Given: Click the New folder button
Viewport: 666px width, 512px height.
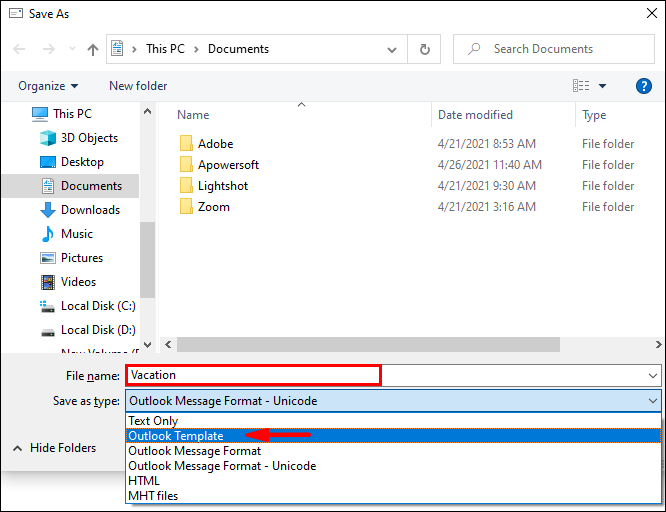Looking at the screenshot, I should pos(138,86).
